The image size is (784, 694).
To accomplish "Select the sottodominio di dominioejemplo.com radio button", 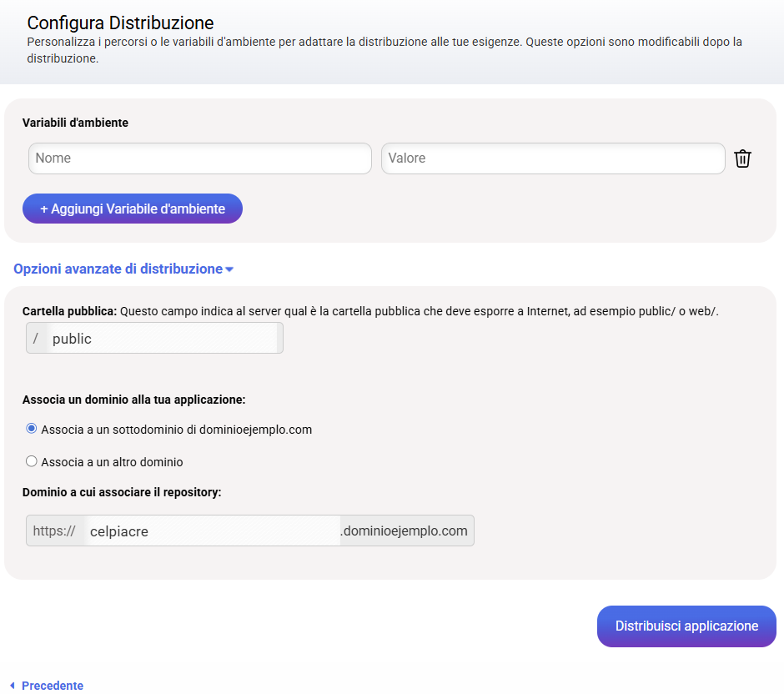I will [x=32, y=429].
